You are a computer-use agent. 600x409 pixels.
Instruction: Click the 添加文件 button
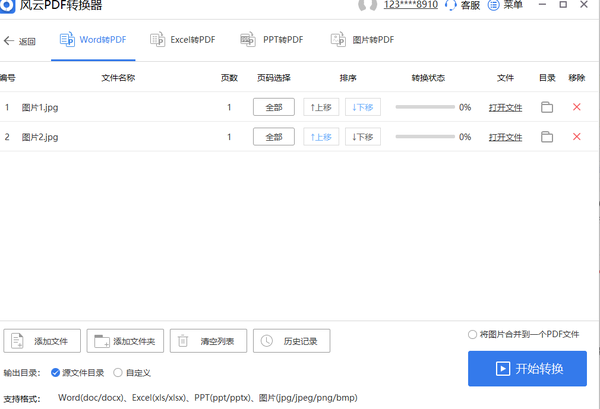click(x=42, y=341)
